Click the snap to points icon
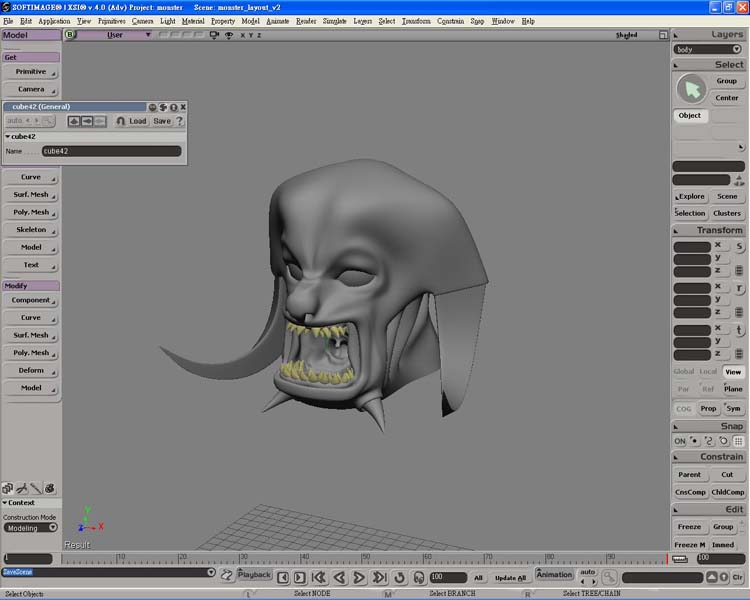 [x=695, y=441]
